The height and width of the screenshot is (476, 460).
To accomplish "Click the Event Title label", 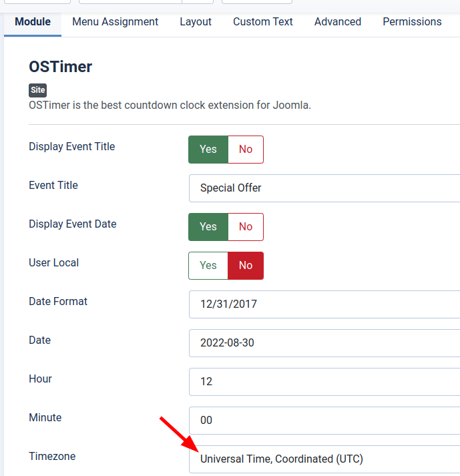I will coord(53,185).
